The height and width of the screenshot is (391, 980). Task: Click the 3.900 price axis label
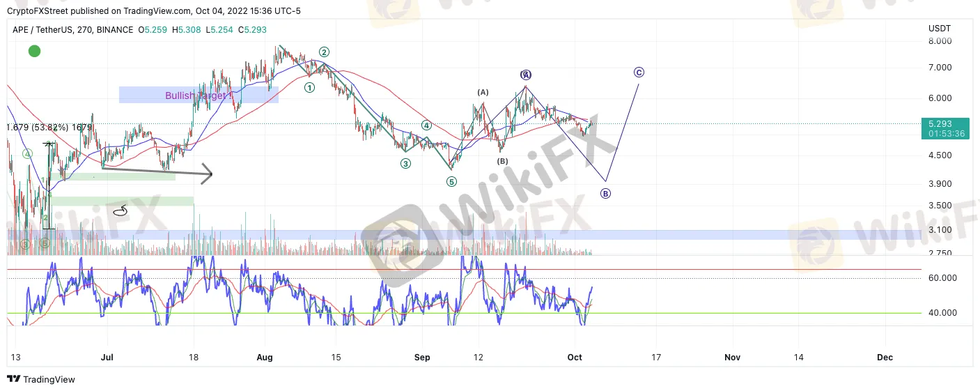pyautogui.click(x=939, y=184)
